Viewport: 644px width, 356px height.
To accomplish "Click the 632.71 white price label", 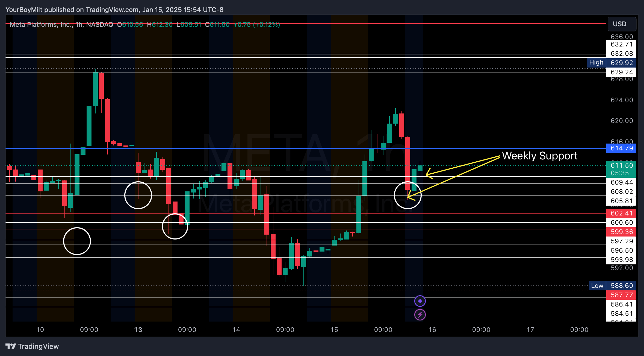I will pyautogui.click(x=621, y=44).
